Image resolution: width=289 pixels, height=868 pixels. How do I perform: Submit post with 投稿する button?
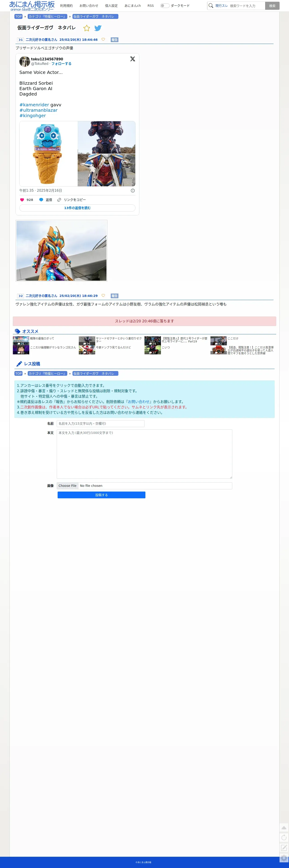tap(101, 495)
